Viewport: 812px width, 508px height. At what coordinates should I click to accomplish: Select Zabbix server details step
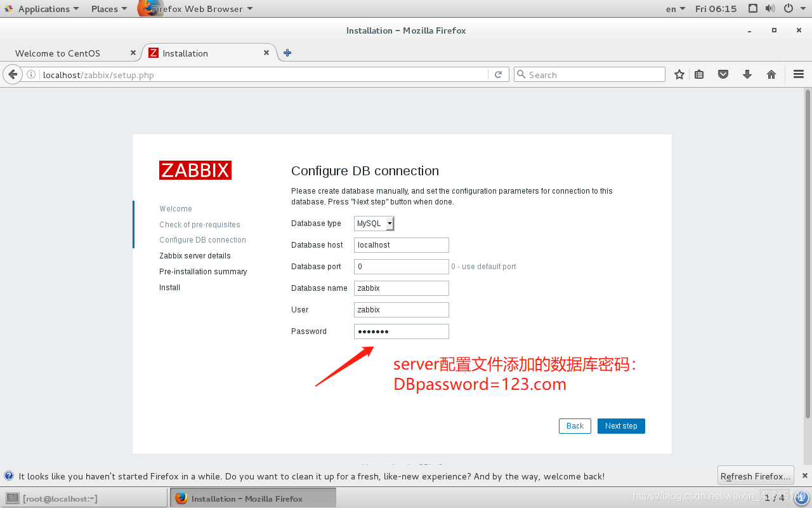click(195, 256)
